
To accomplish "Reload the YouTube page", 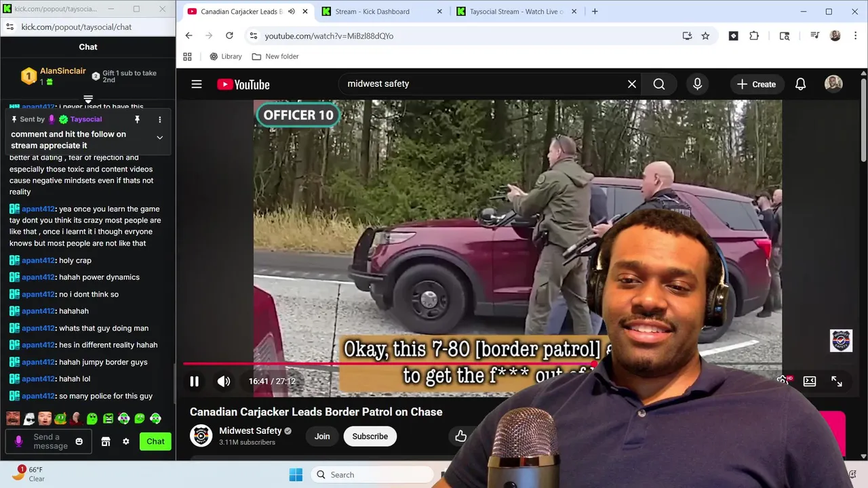I will coord(229,36).
